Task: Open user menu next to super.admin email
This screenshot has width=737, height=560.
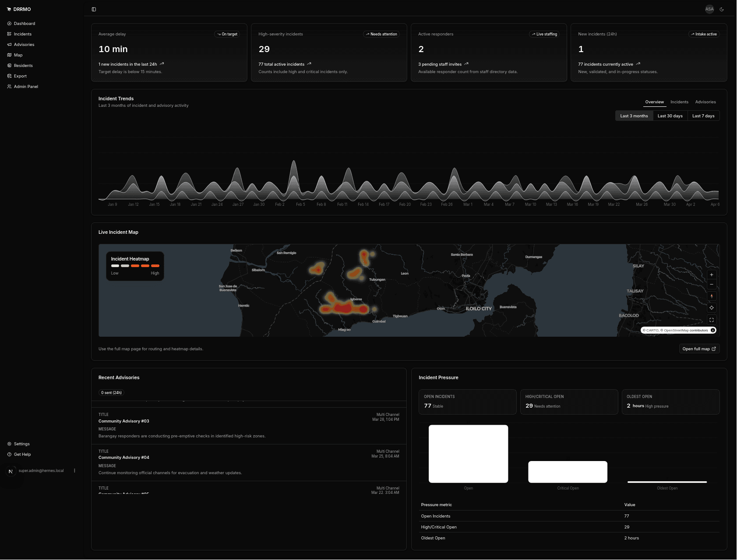Action: [x=74, y=471]
